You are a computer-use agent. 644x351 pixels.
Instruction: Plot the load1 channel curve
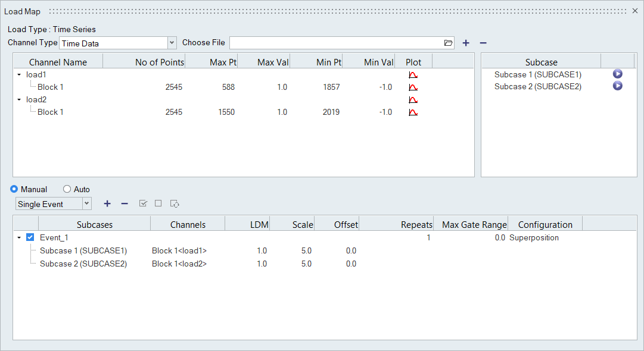point(413,75)
